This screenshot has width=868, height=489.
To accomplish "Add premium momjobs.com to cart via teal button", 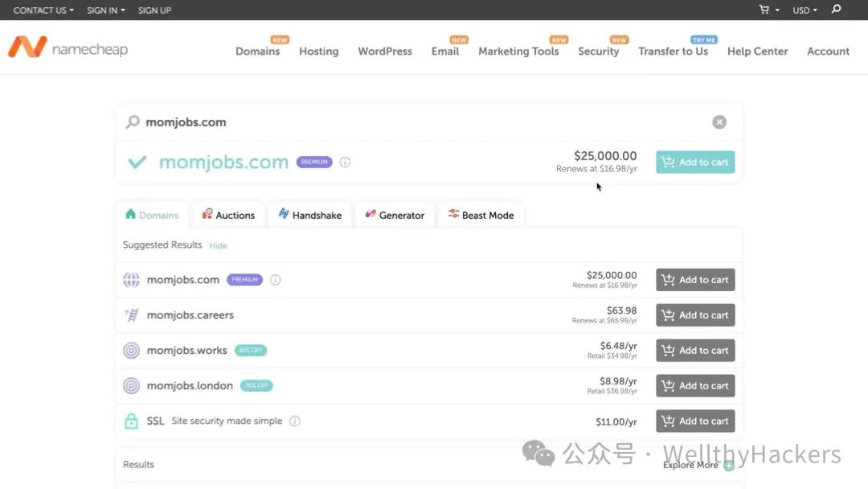I will point(695,162).
